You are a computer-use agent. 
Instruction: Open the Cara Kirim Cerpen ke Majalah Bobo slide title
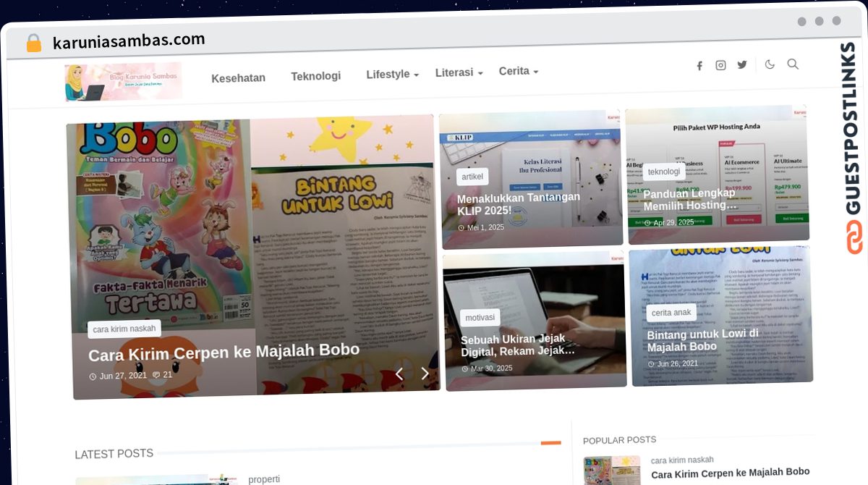[224, 353]
